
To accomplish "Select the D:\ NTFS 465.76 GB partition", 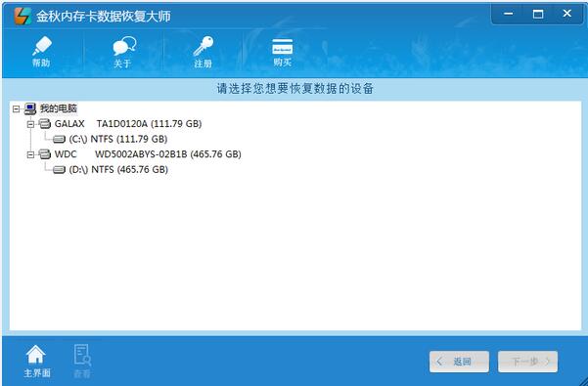I will tap(118, 170).
